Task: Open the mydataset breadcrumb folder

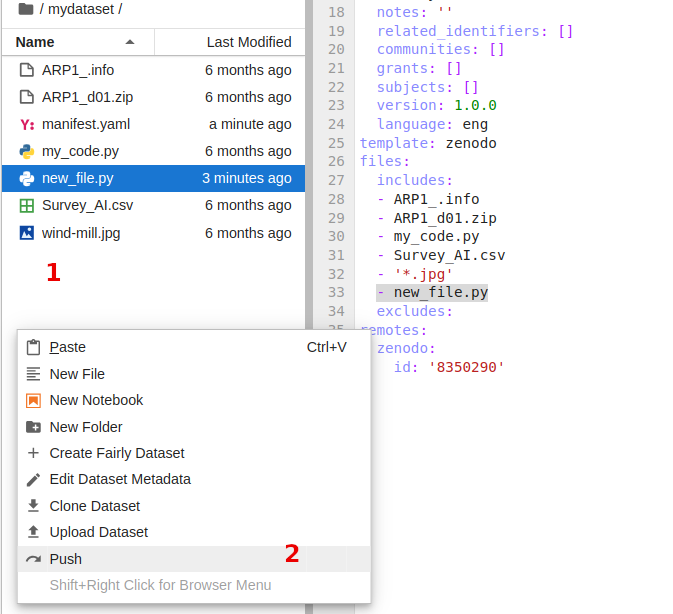Action: click(81, 9)
